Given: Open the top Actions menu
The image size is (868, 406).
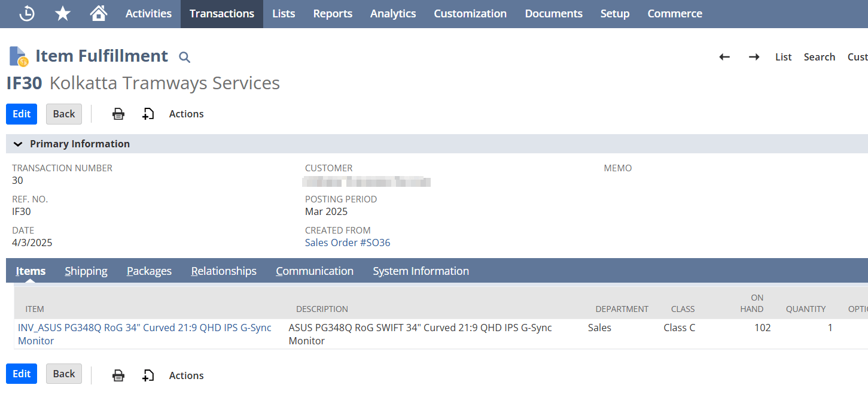Looking at the screenshot, I should click(x=186, y=114).
